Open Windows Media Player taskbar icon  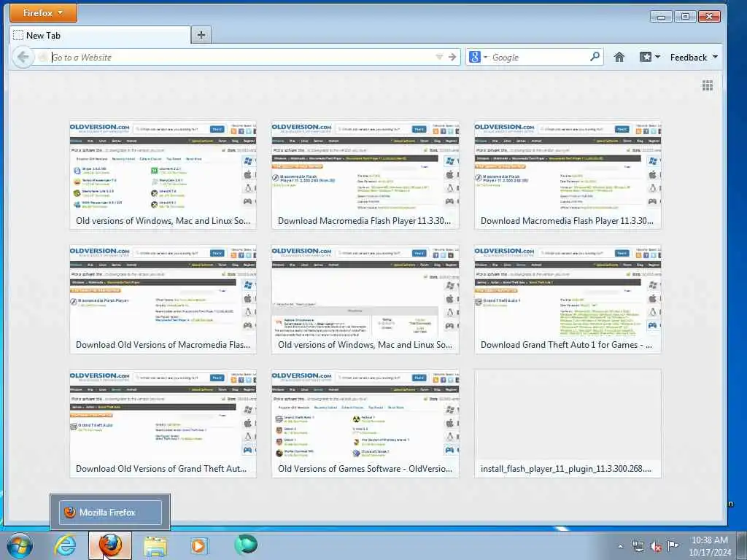198,545
